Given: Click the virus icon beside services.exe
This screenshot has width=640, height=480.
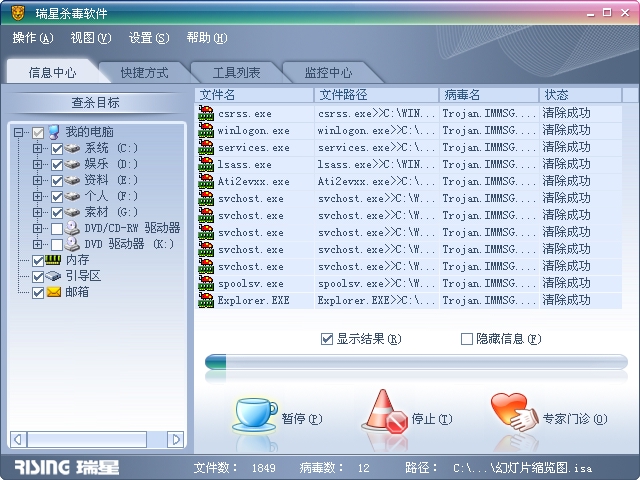Looking at the screenshot, I should (206, 147).
